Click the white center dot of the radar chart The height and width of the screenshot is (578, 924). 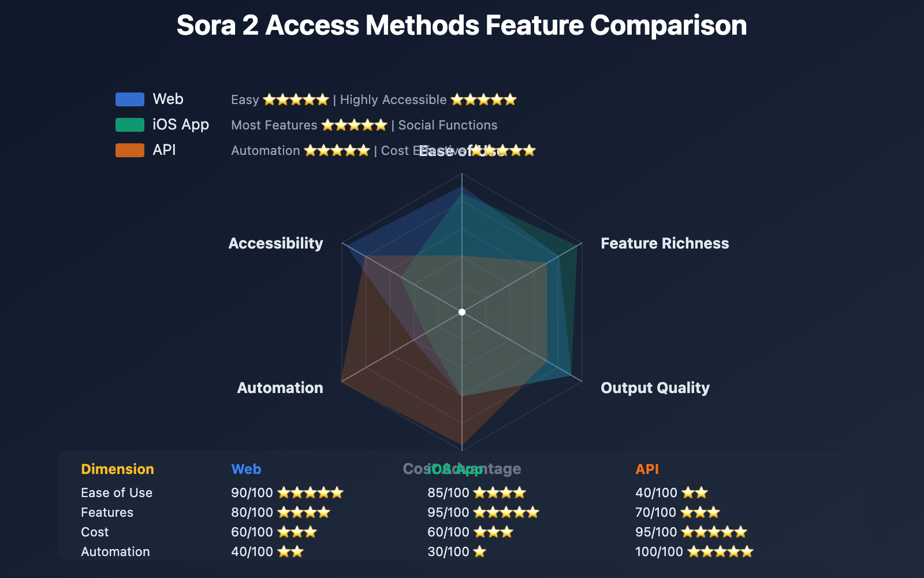point(462,312)
